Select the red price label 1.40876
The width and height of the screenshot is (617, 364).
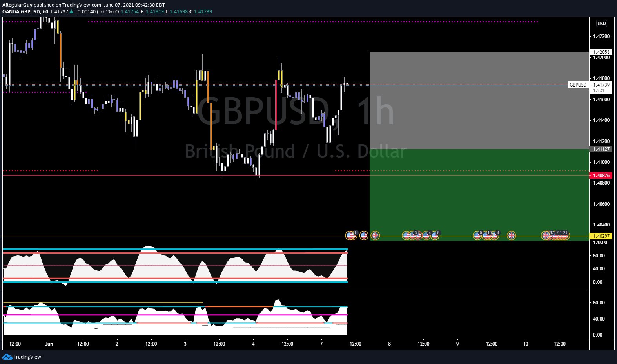601,175
